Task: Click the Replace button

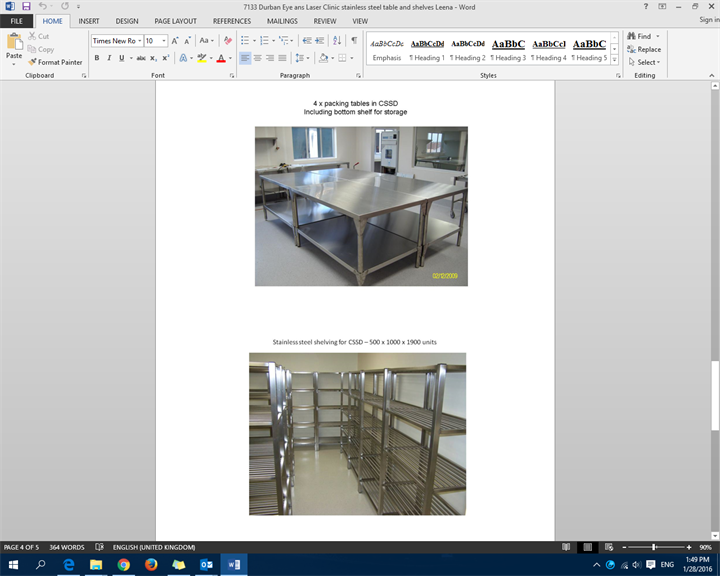Action: (648, 49)
